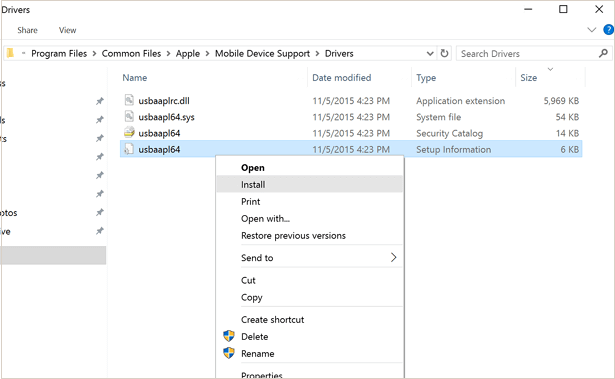Click the 5,969 KB size cell

(x=561, y=101)
